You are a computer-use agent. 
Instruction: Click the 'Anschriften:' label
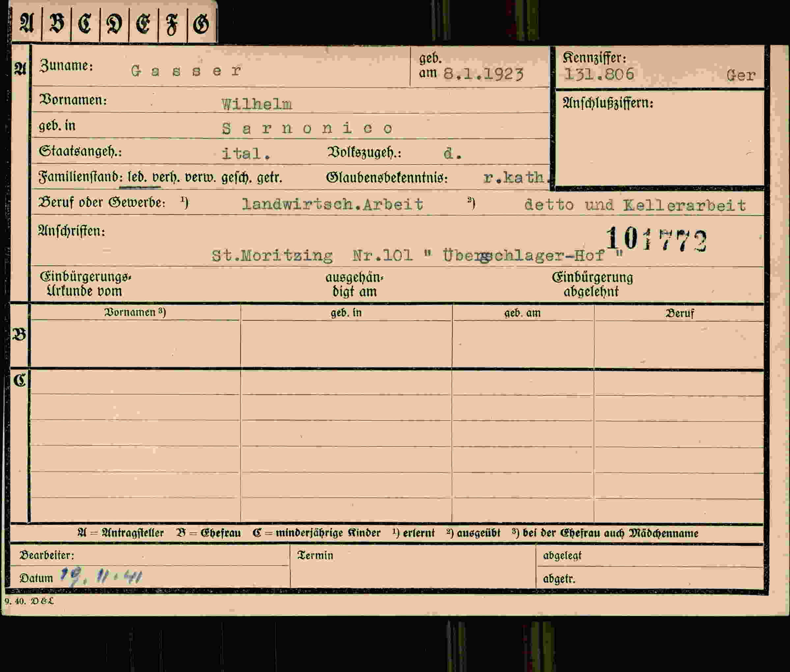[x=71, y=231]
